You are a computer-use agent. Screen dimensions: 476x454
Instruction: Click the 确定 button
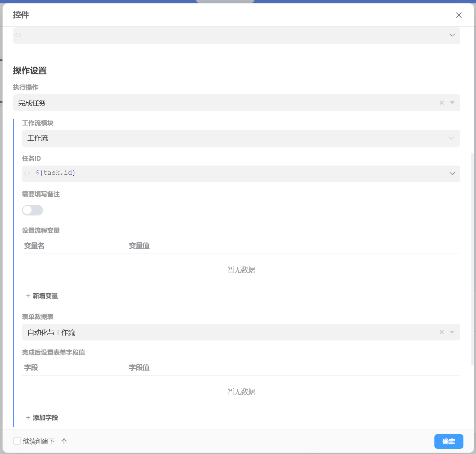[449, 441]
